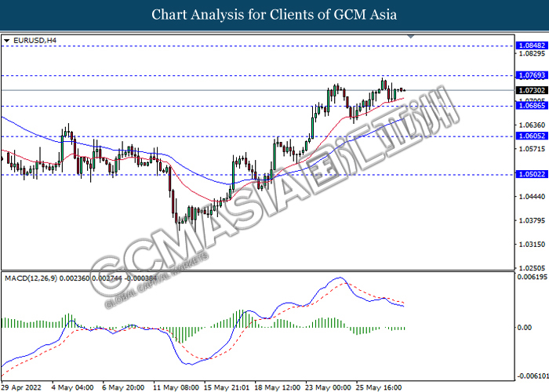Click the 1.06360 price scale value
Screen dimensions: 549x392
[532, 125]
